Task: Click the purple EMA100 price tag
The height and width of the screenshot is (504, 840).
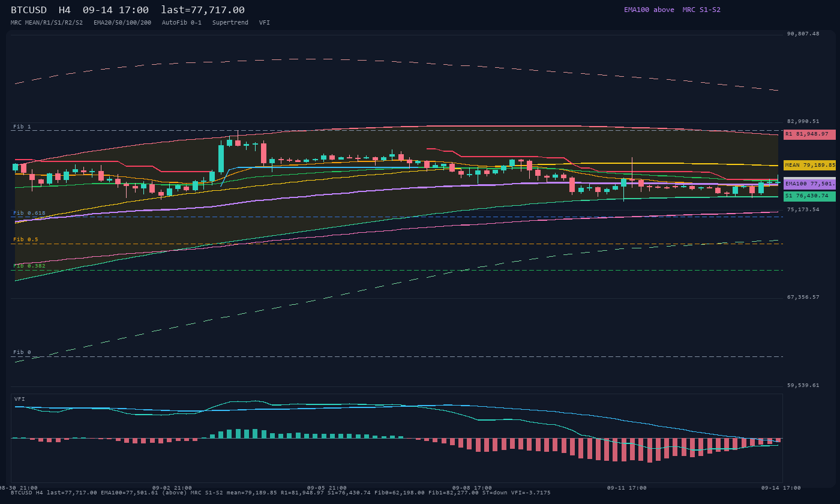Action: [809, 184]
